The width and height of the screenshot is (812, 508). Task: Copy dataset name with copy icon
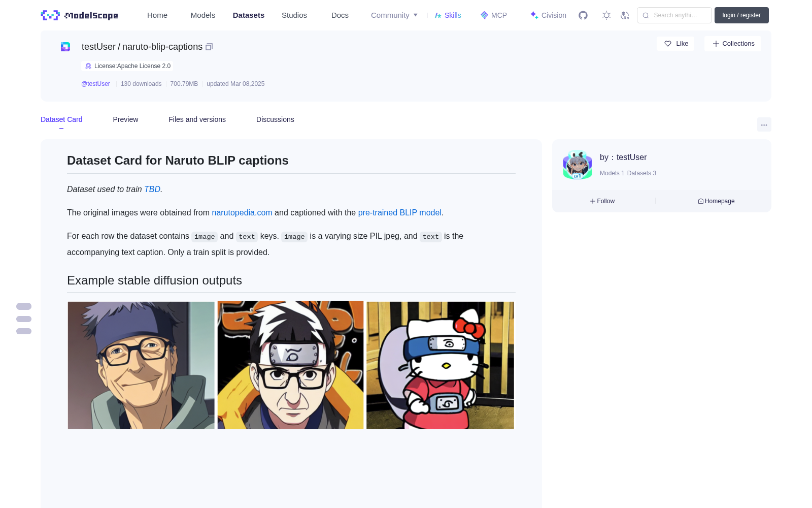click(x=209, y=47)
